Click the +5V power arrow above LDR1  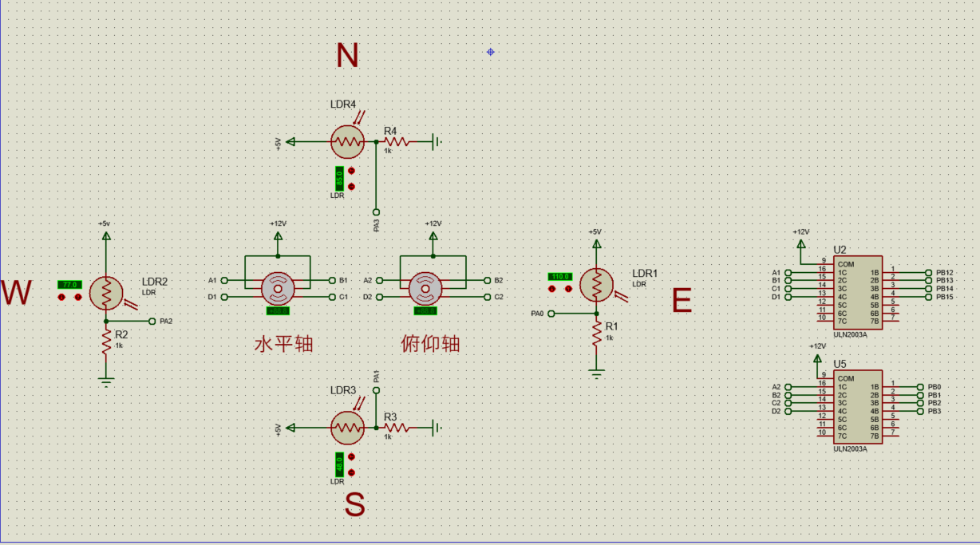point(596,243)
